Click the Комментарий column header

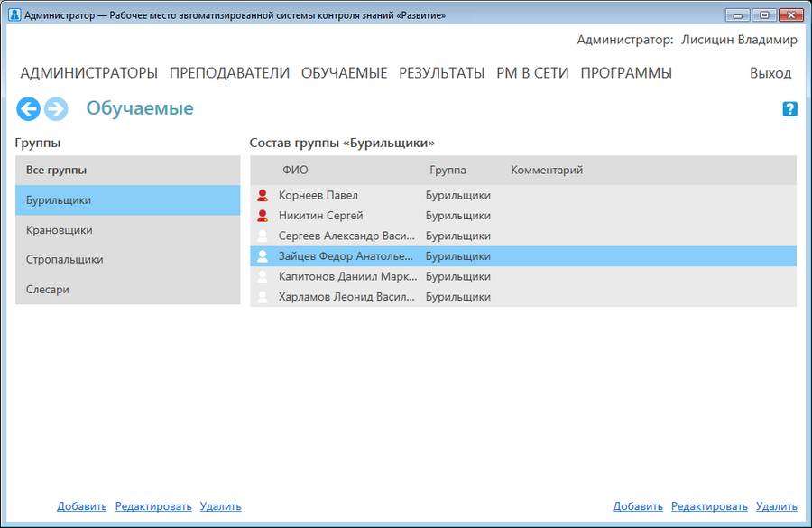(547, 170)
